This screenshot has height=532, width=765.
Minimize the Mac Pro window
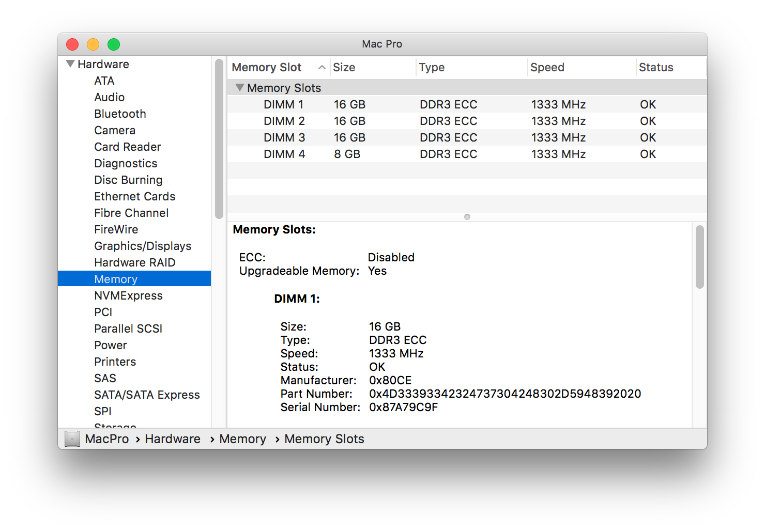click(x=93, y=44)
